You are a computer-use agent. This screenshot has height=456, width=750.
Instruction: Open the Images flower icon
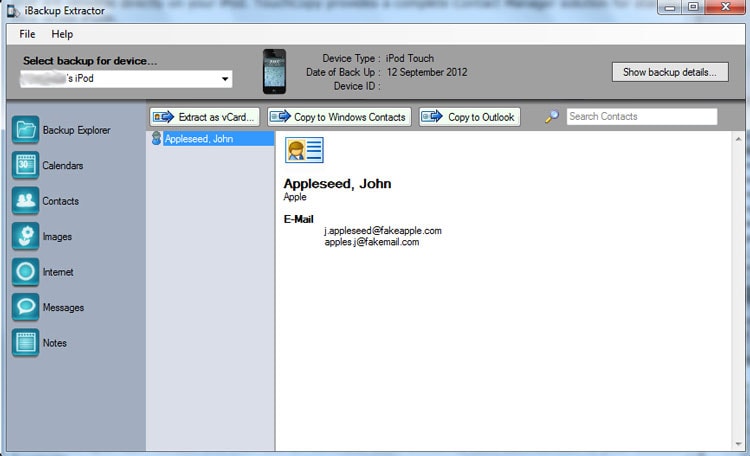25,236
